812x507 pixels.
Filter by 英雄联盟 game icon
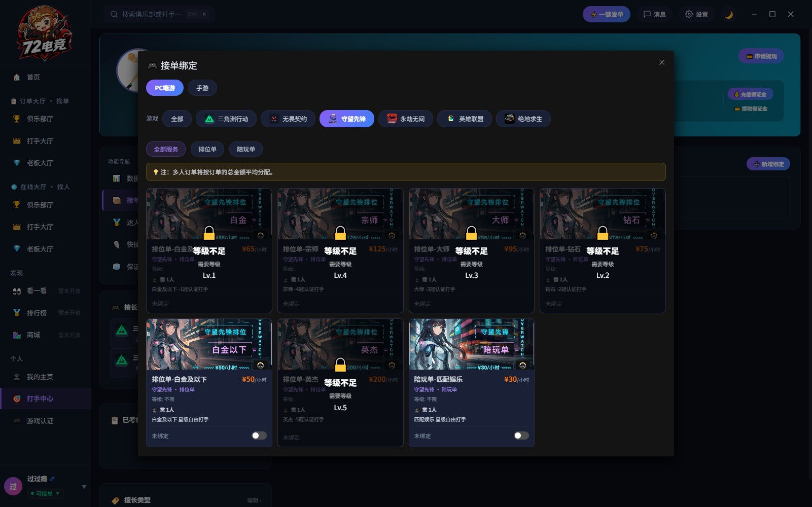pyautogui.click(x=450, y=119)
